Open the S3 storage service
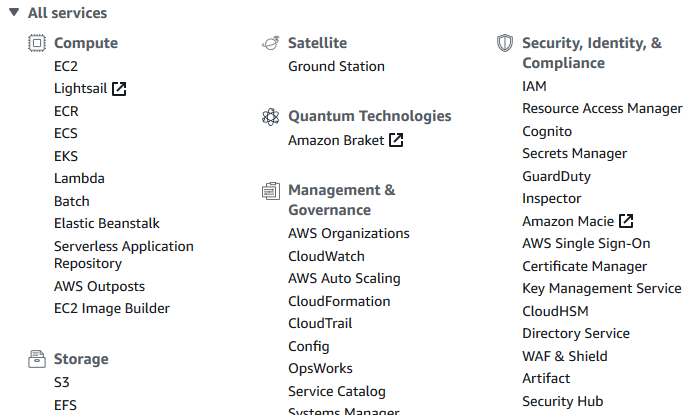 (62, 382)
